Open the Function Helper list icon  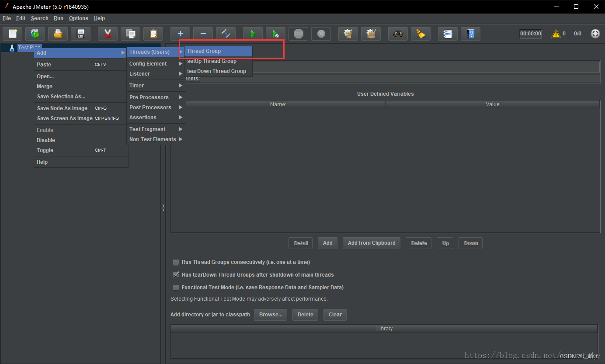pos(448,34)
